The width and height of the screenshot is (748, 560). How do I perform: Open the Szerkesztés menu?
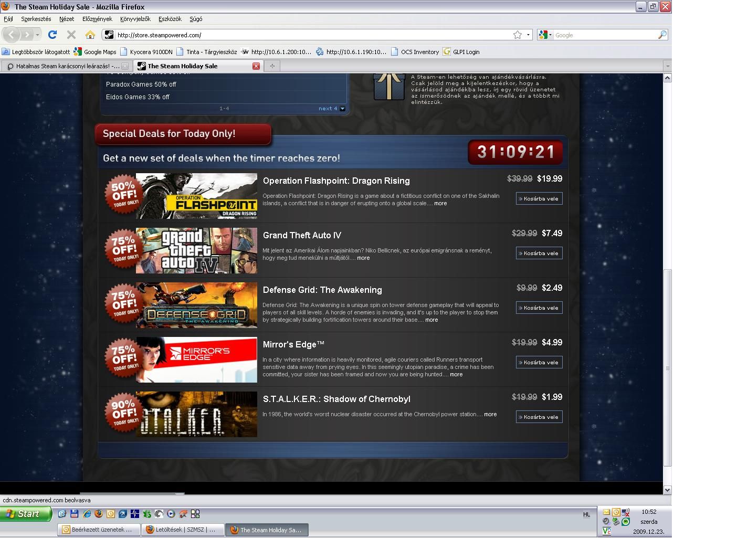36,19
